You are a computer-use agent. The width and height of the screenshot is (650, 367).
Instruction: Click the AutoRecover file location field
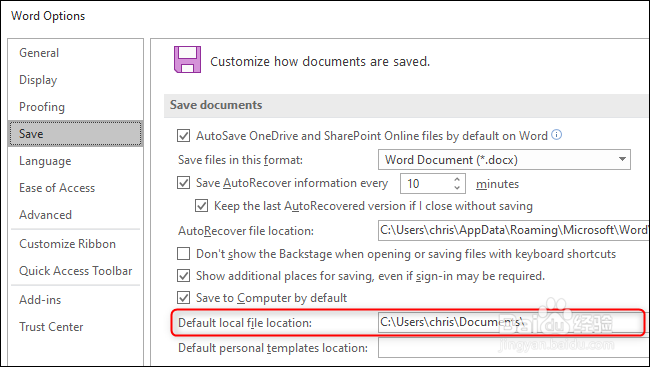tap(514, 231)
